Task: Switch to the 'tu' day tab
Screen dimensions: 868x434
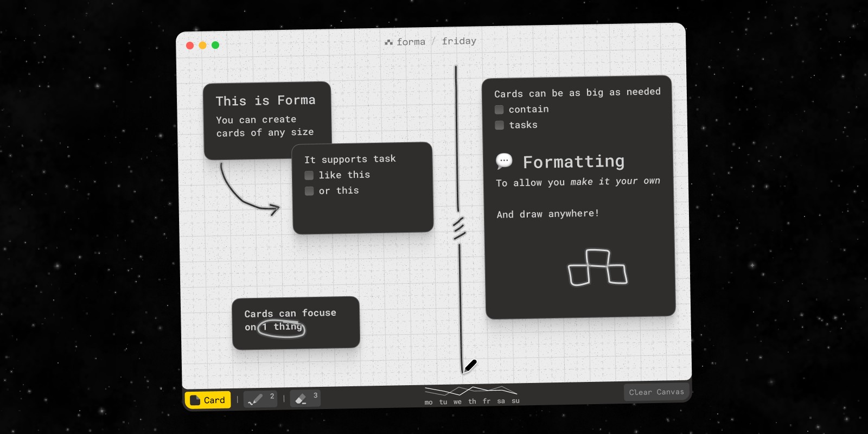Action: [x=443, y=402]
